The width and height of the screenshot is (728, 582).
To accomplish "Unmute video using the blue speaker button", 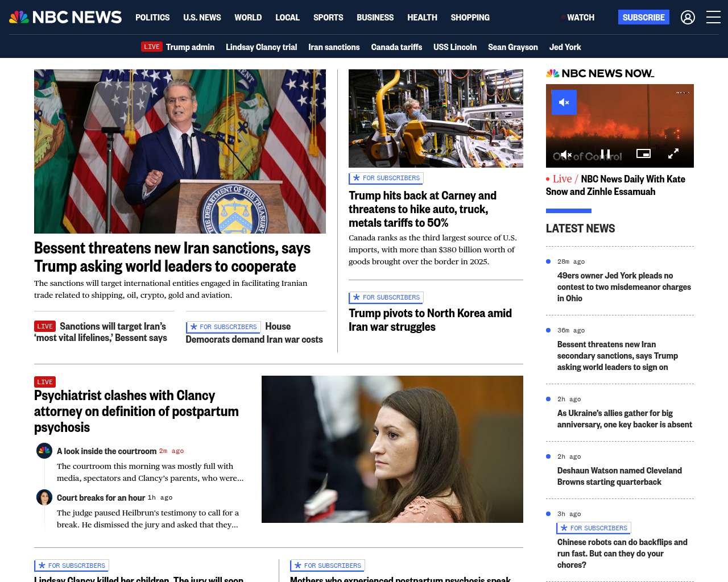I will (564, 102).
